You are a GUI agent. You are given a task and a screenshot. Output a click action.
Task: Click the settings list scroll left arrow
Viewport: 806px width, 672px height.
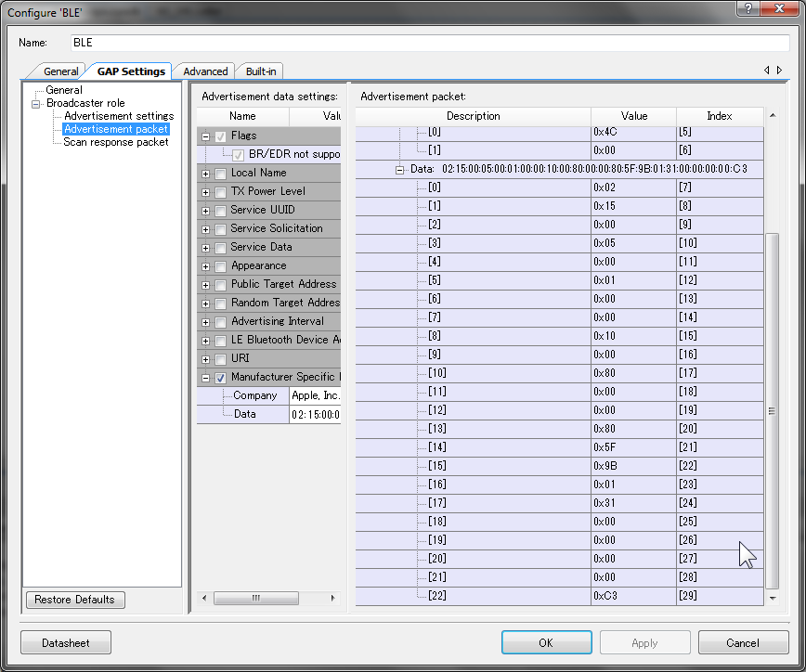[x=204, y=598]
